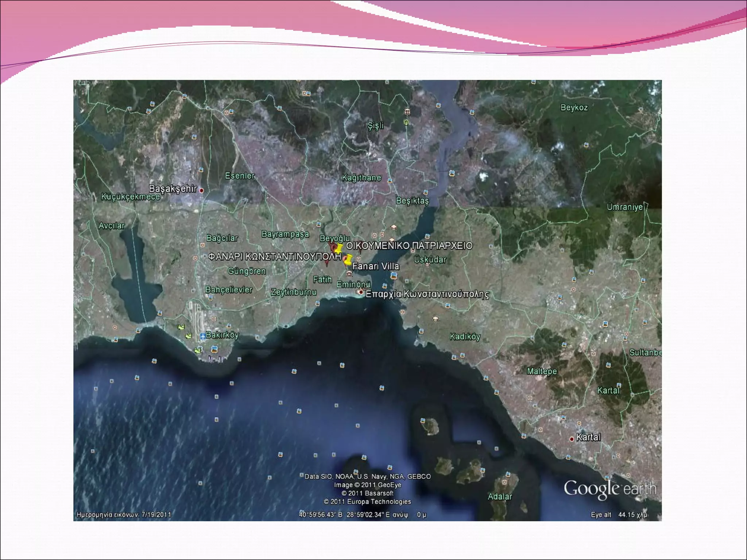Click the Üsküdar district label

(430, 260)
